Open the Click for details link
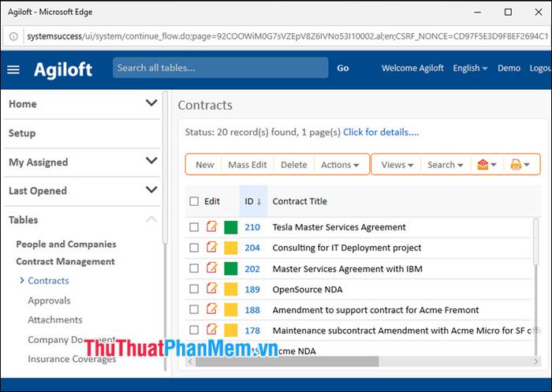 pos(381,133)
